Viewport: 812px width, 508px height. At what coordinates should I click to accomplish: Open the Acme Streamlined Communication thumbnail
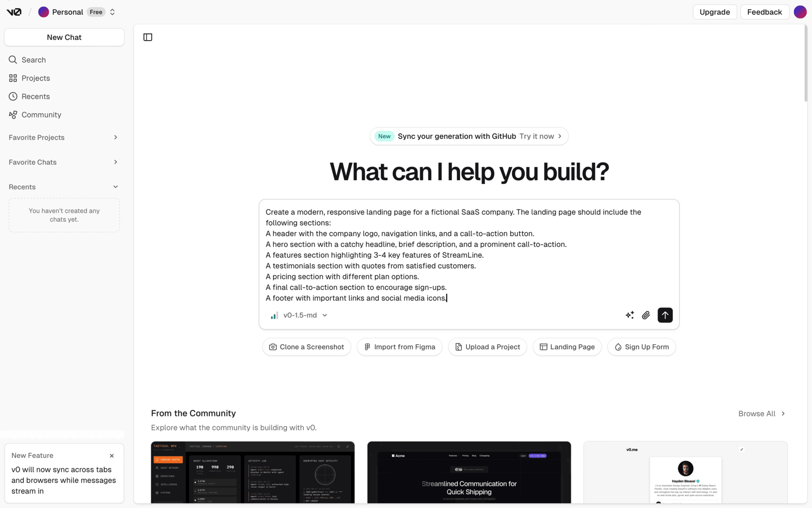[x=469, y=472]
